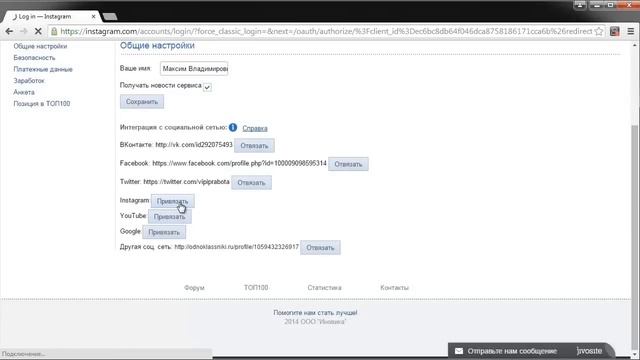The height and width of the screenshot is (360, 640).
Task: Click the Сохранить button
Action: pos(142,102)
